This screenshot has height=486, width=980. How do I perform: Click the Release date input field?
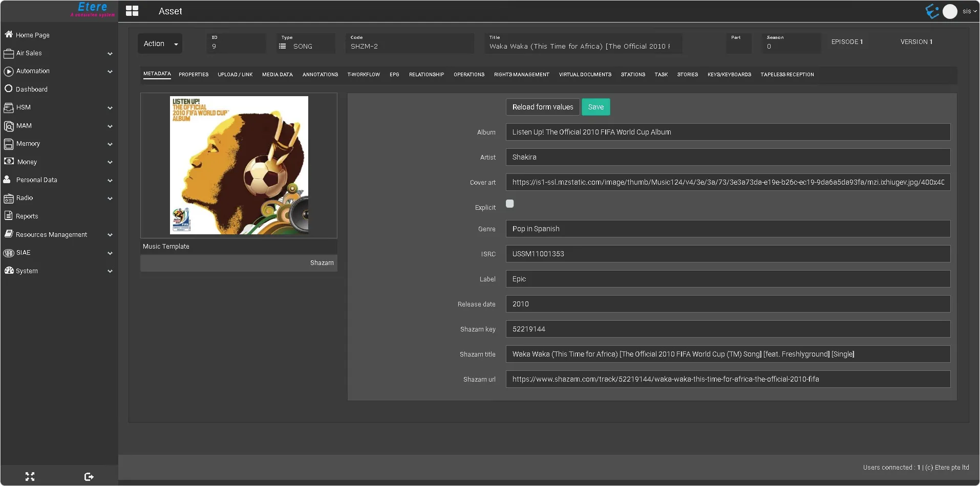(x=728, y=304)
